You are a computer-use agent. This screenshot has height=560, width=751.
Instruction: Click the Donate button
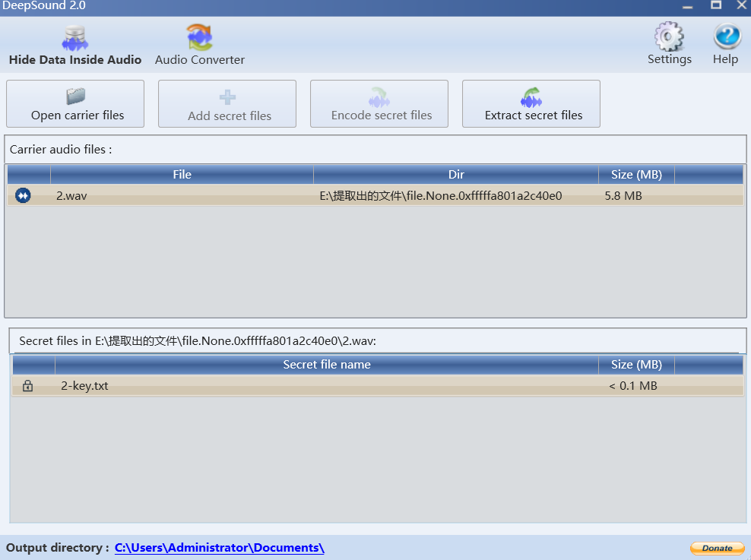717,548
